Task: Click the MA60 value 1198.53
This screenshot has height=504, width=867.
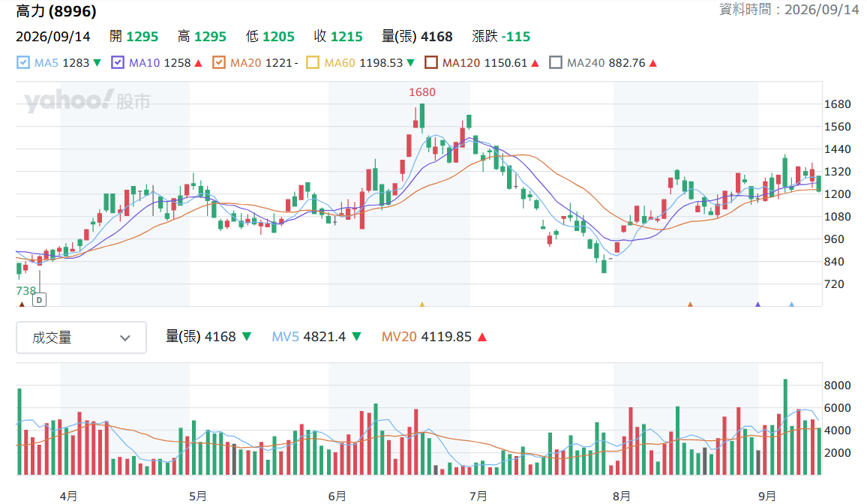Action: [381, 63]
